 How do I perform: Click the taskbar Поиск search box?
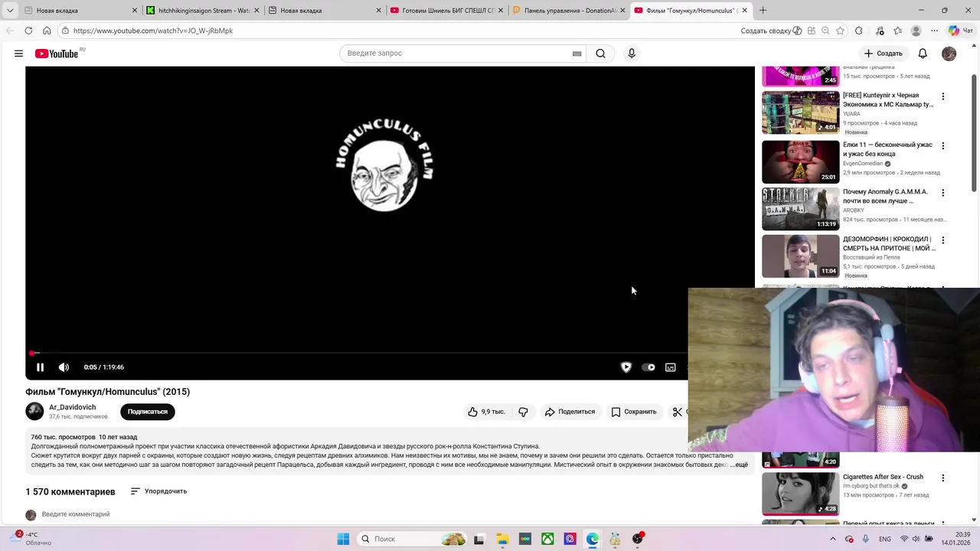[412, 539]
